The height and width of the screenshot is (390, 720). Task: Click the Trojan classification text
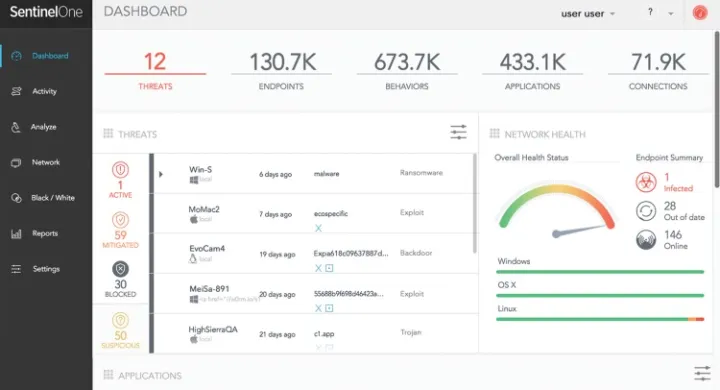[411, 332]
